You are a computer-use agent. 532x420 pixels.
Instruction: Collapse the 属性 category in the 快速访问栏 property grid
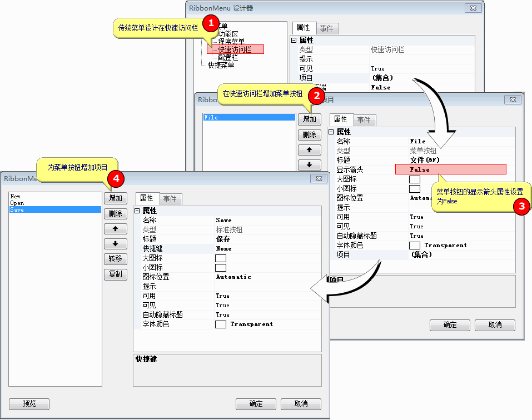click(294, 41)
